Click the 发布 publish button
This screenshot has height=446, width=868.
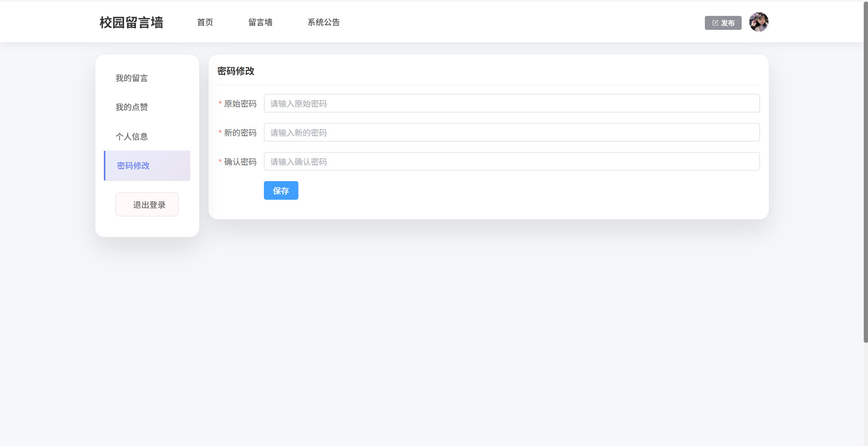coord(723,23)
